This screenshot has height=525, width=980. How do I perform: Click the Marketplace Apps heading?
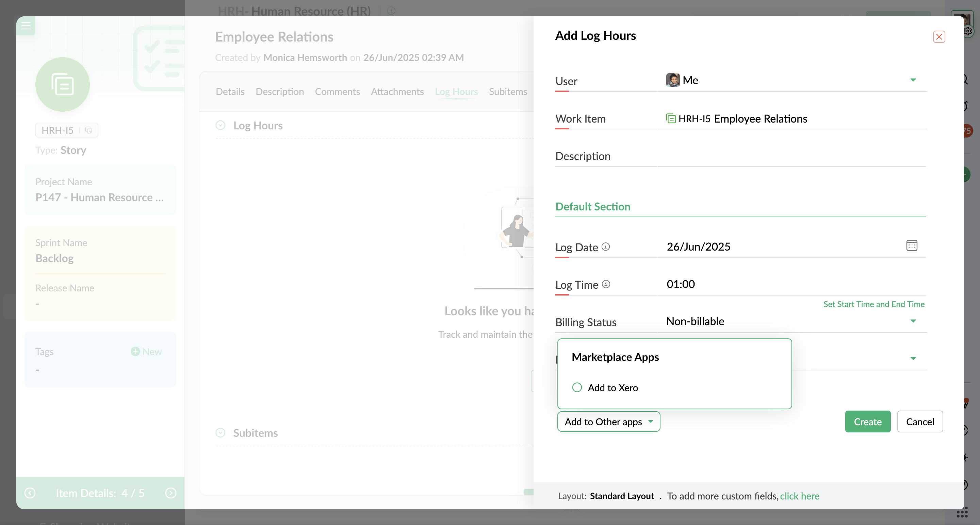point(615,357)
